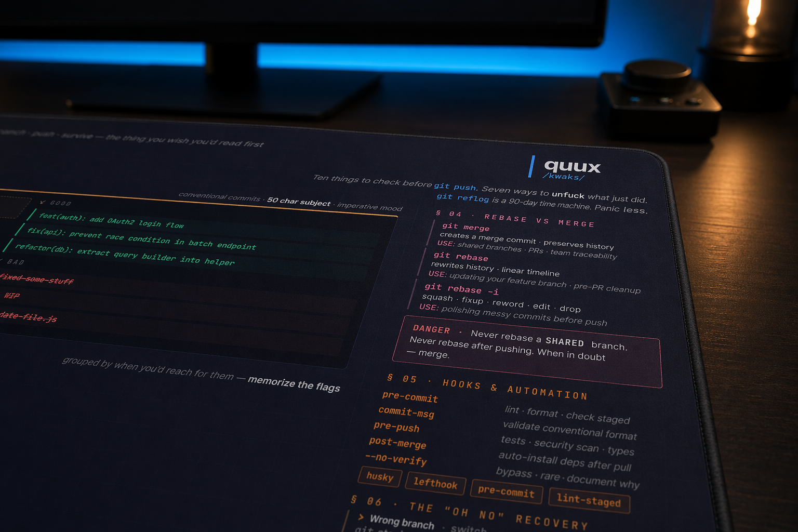Select the --no-verify hook entry
The image size is (798, 532).
pyautogui.click(x=396, y=459)
